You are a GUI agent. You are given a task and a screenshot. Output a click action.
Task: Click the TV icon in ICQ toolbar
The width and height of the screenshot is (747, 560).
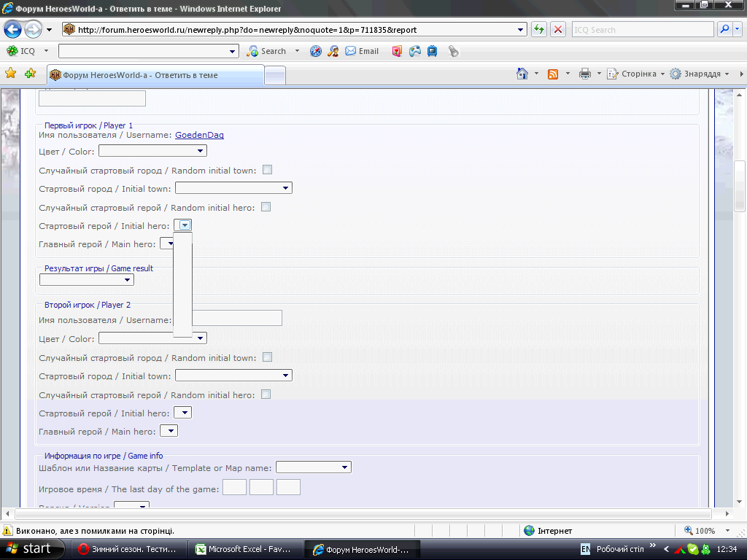(x=432, y=51)
